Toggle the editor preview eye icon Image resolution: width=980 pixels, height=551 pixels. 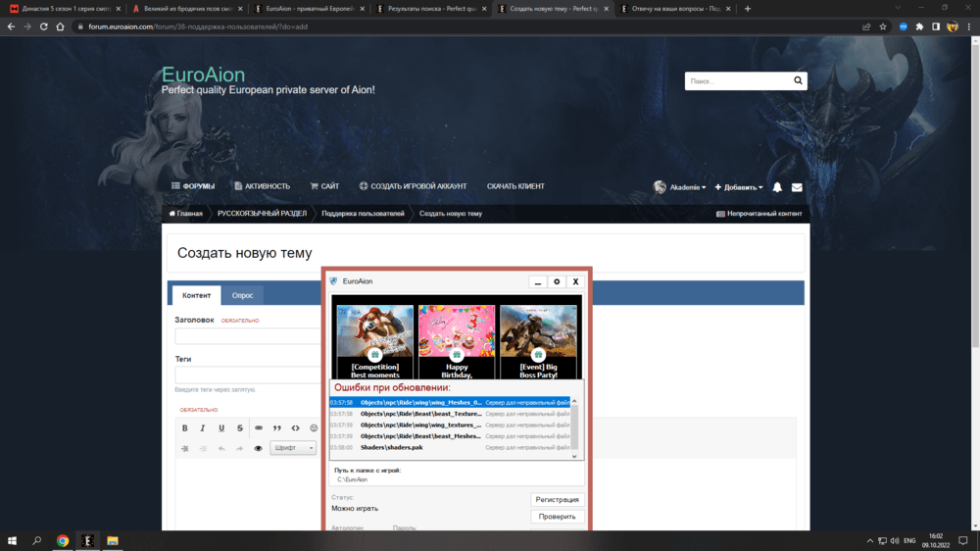259,448
